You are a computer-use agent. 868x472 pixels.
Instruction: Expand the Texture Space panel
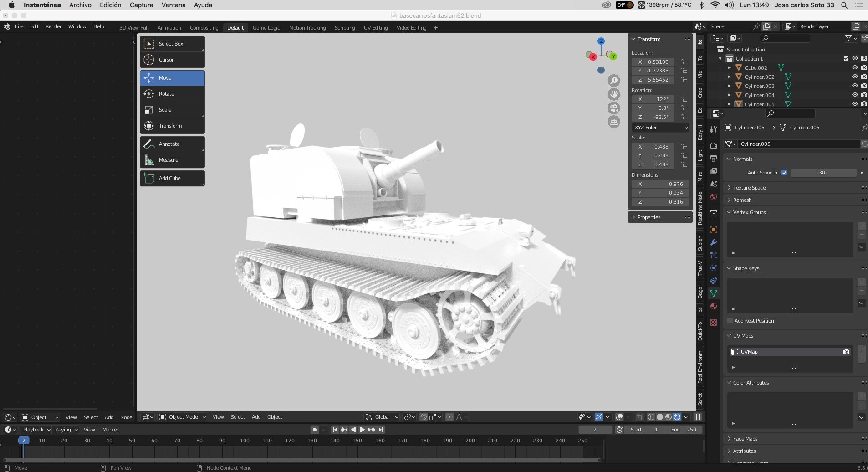coord(749,188)
